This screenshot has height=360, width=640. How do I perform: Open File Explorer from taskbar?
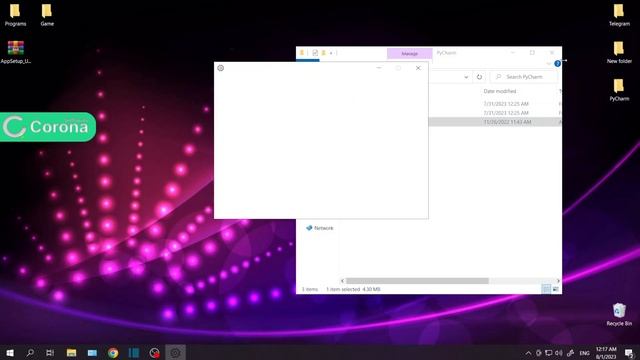pos(71,353)
